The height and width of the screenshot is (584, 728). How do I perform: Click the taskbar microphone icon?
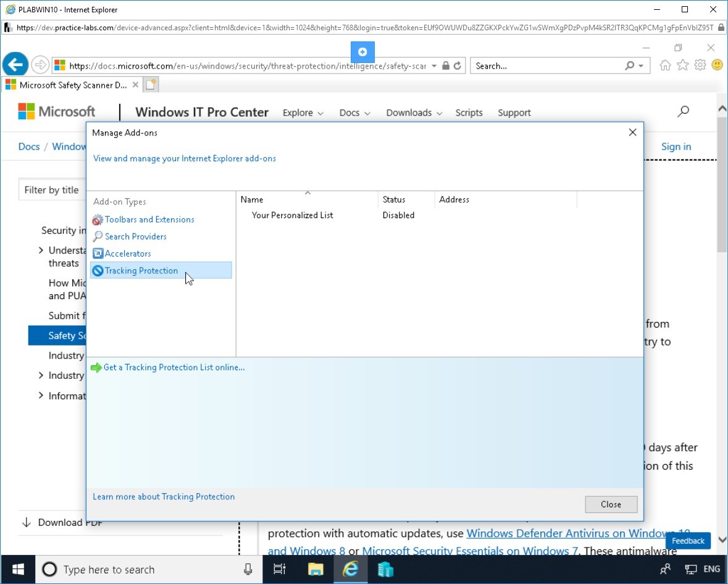tap(248, 569)
